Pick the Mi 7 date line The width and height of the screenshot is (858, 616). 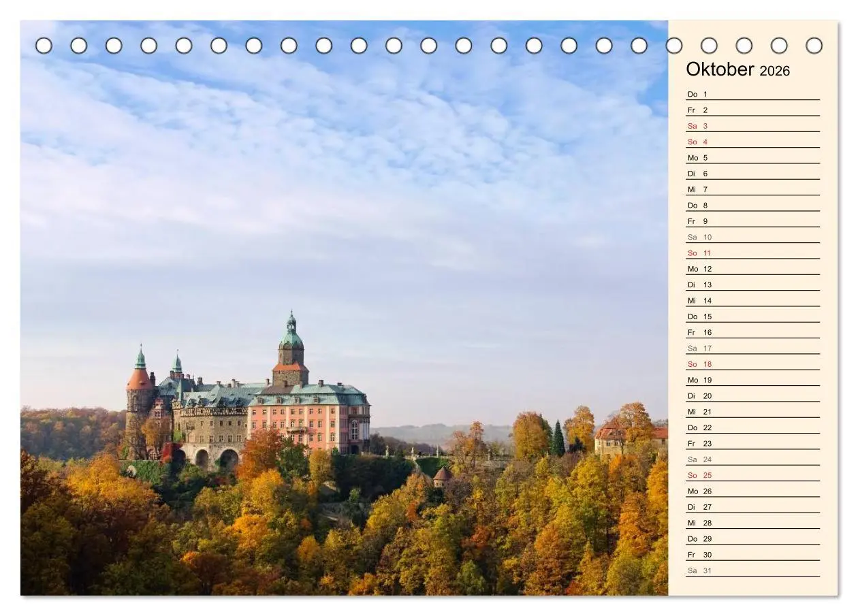click(752, 189)
